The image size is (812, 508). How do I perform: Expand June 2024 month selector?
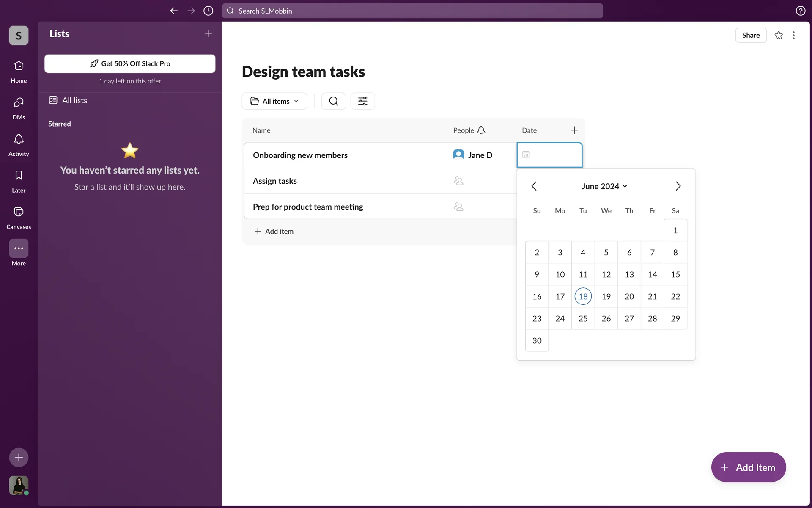[604, 186]
